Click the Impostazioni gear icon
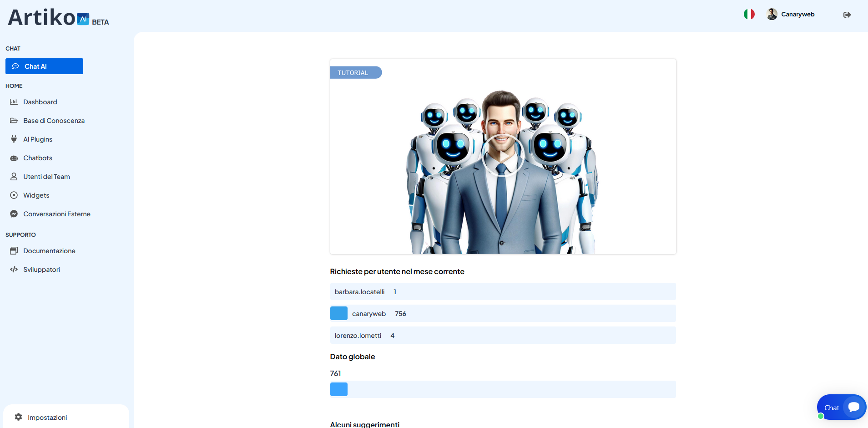Image resolution: width=868 pixels, height=428 pixels. 18,417
